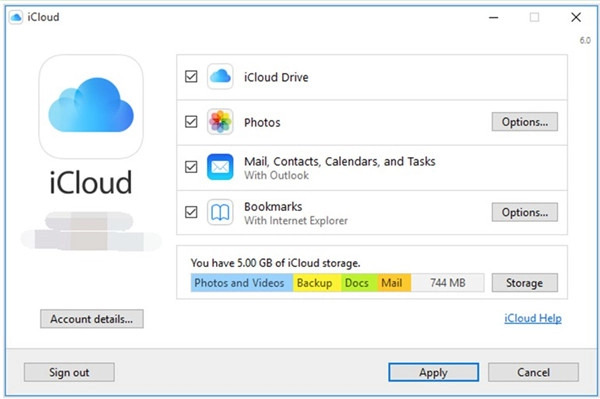The image size is (600, 399).
Task: Click the iCloud Drive cloud icon
Action: pyautogui.click(x=220, y=77)
